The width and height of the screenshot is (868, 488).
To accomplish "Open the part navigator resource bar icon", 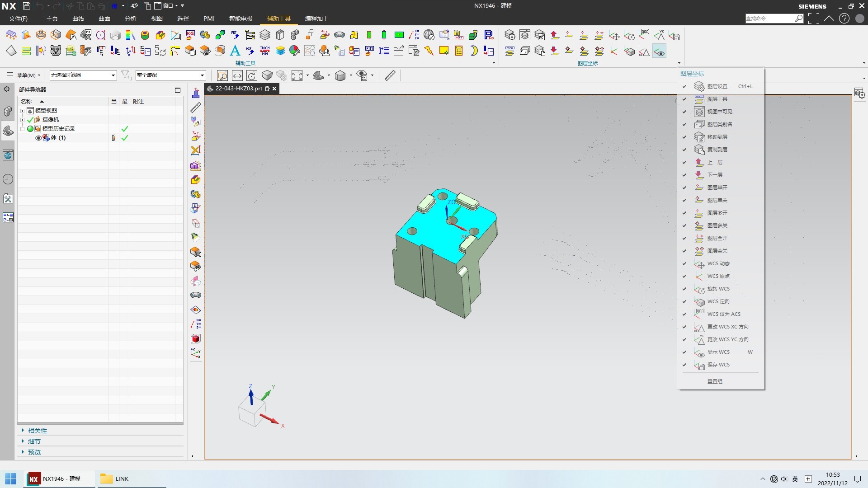I will [8, 131].
